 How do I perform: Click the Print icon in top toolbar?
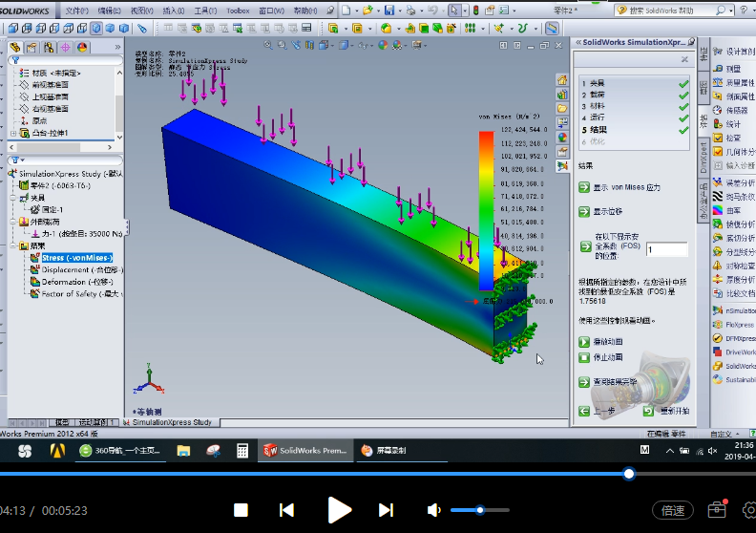(410, 11)
